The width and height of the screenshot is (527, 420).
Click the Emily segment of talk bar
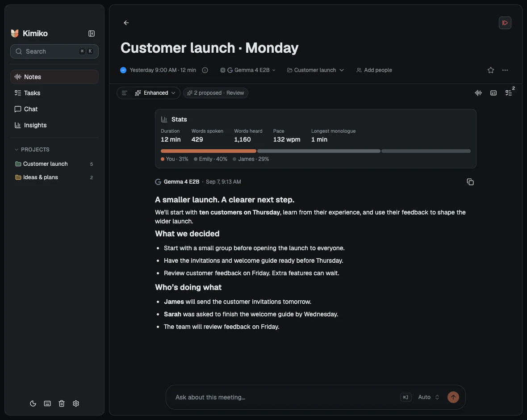(x=318, y=151)
